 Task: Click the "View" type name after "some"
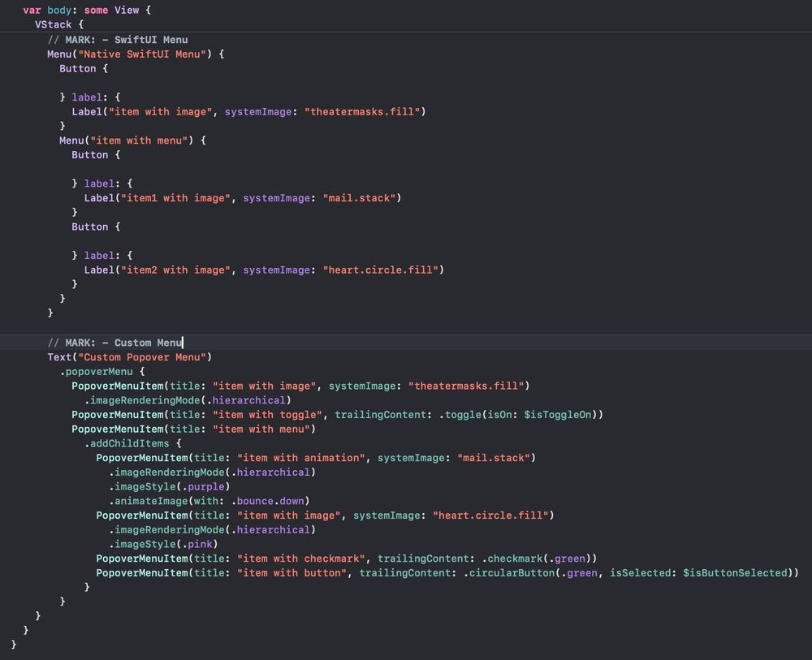coord(127,11)
